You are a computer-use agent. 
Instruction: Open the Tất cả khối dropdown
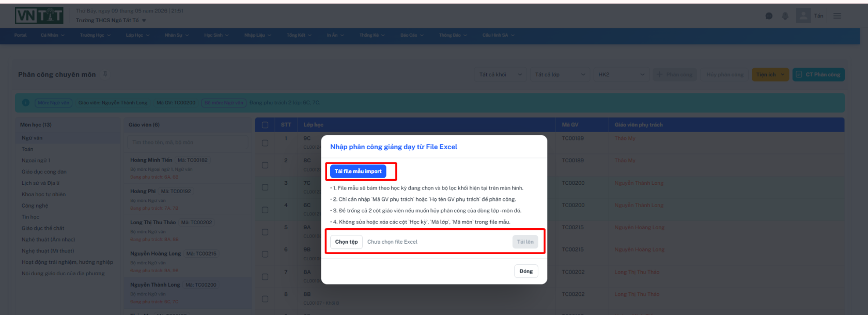(501, 74)
